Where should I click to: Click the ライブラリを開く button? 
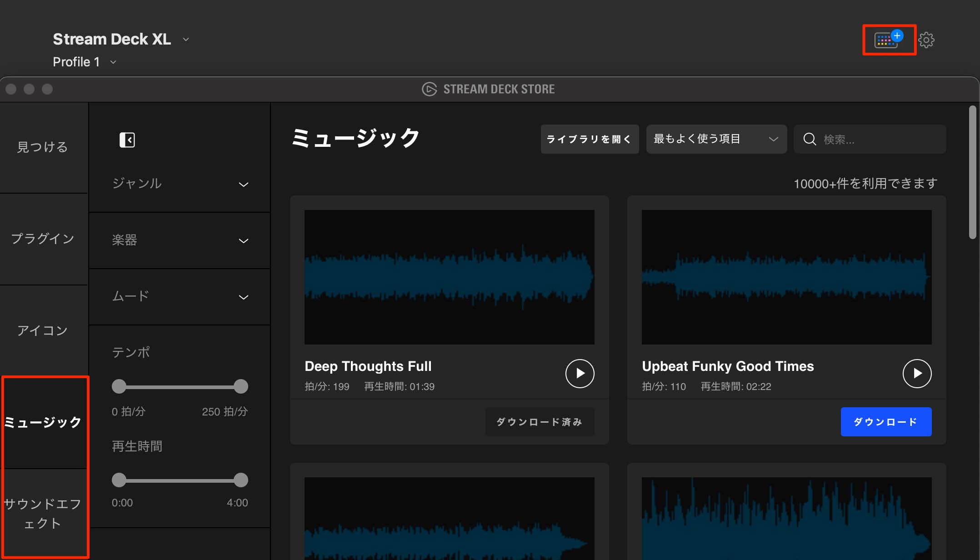pos(590,139)
